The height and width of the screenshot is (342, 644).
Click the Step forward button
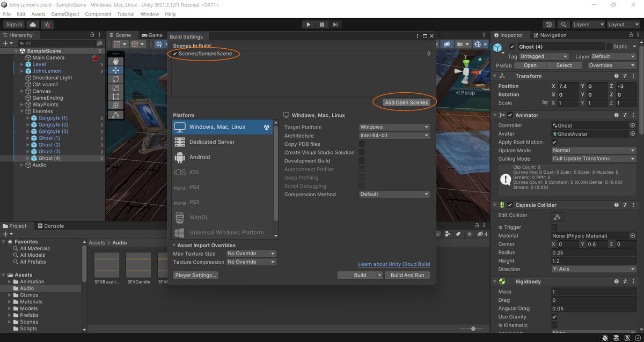click(x=335, y=25)
